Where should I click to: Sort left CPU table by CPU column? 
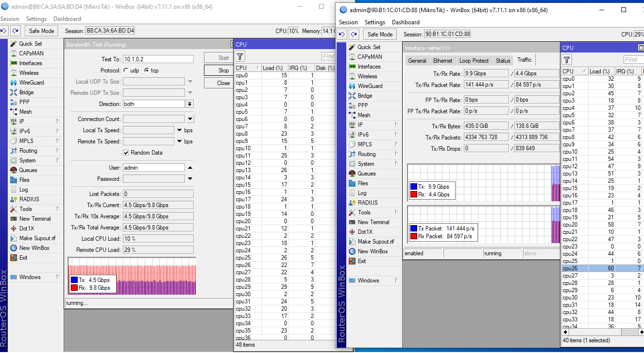(248, 68)
